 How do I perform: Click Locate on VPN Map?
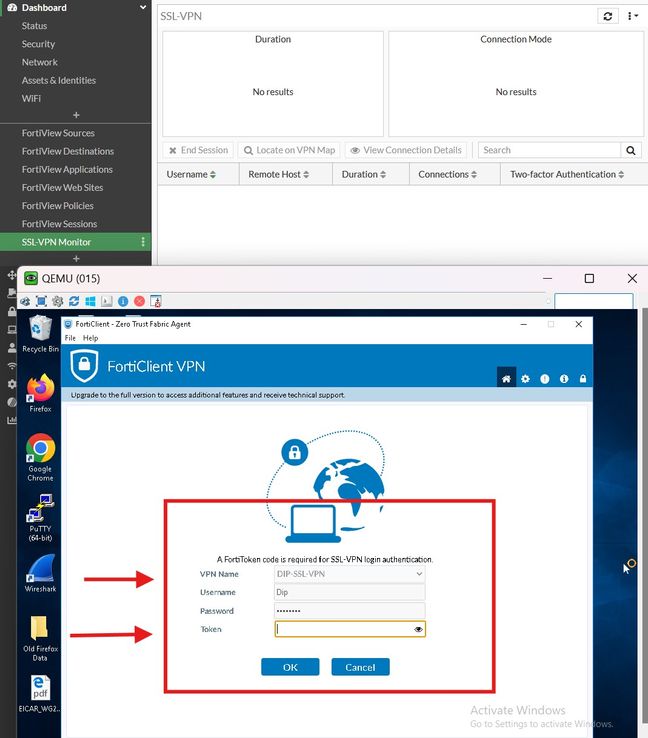[289, 150]
